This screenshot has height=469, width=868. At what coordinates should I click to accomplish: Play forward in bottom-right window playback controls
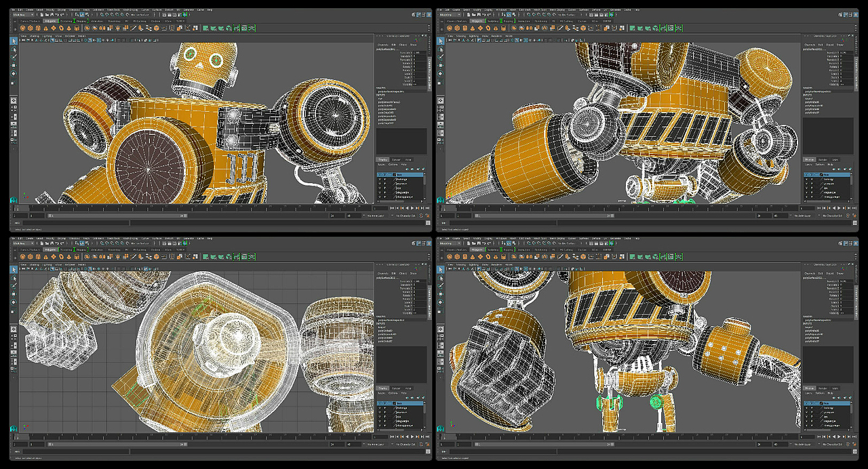(840, 437)
